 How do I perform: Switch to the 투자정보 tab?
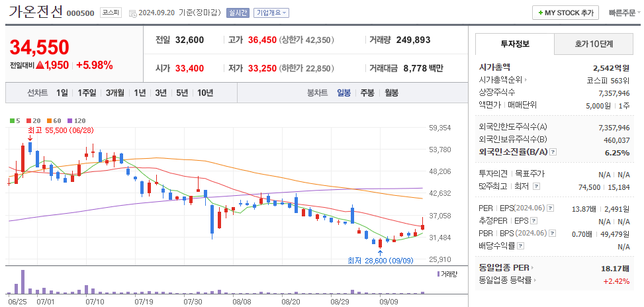coord(515,44)
